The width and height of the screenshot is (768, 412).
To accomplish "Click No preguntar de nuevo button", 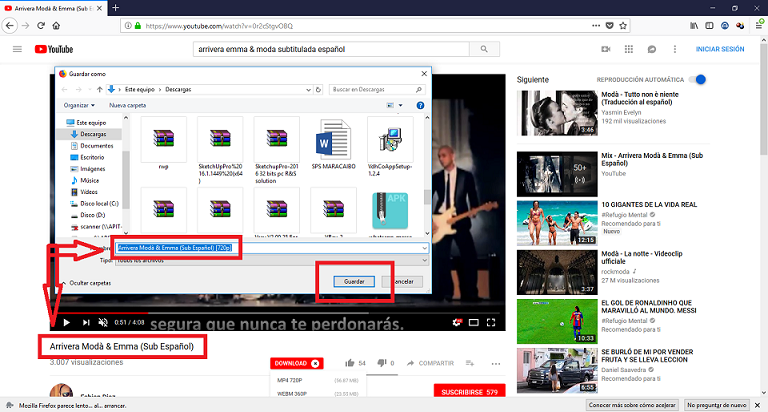I will 716,405.
